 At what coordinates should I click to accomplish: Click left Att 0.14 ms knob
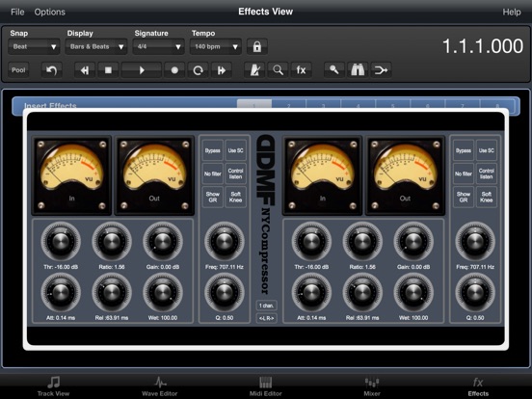tap(61, 292)
